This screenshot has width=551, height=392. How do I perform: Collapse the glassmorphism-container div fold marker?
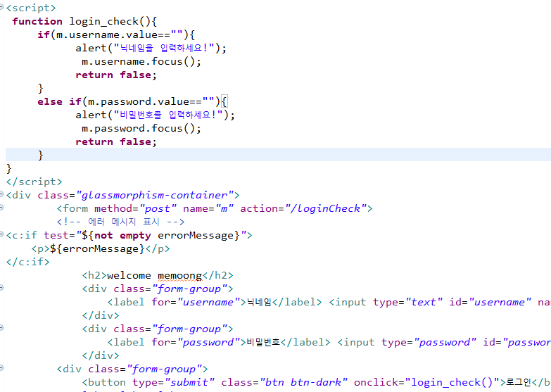(1, 194)
